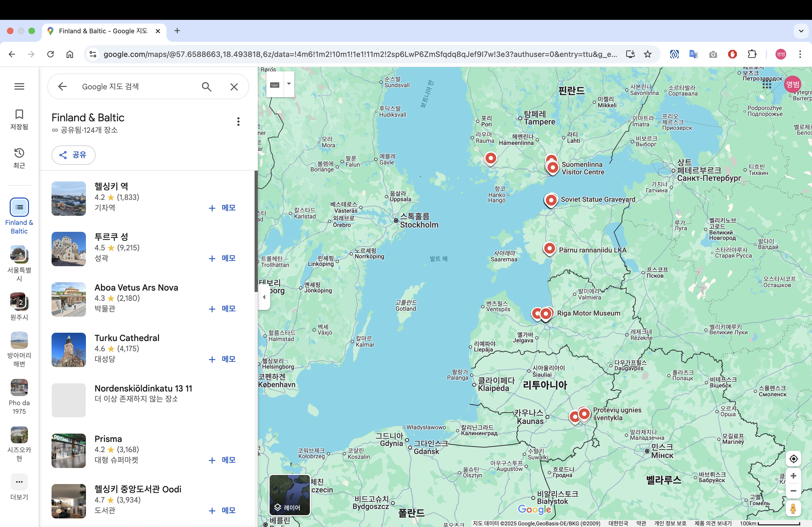The width and height of the screenshot is (812, 527).
Task: Open the 서울특별시 recent thumbnail
Action: [x=19, y=254]
